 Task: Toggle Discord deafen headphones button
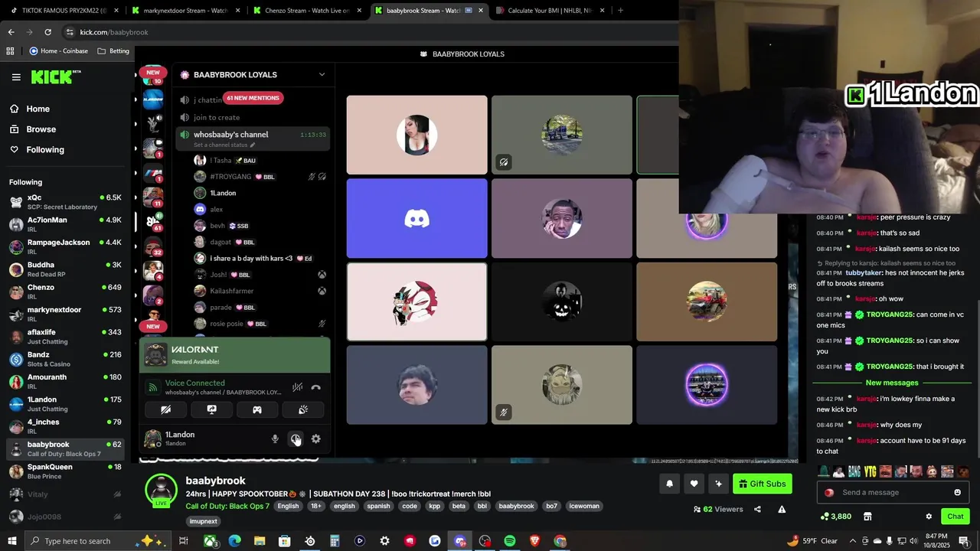(296, 439)
